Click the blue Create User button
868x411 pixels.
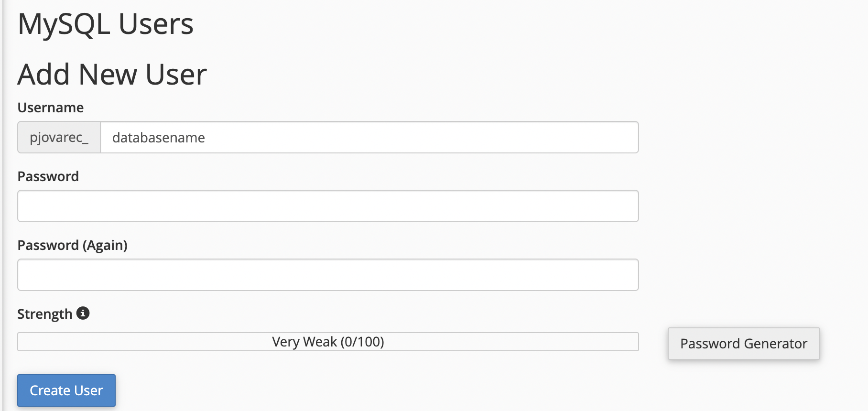coord(66,390)
